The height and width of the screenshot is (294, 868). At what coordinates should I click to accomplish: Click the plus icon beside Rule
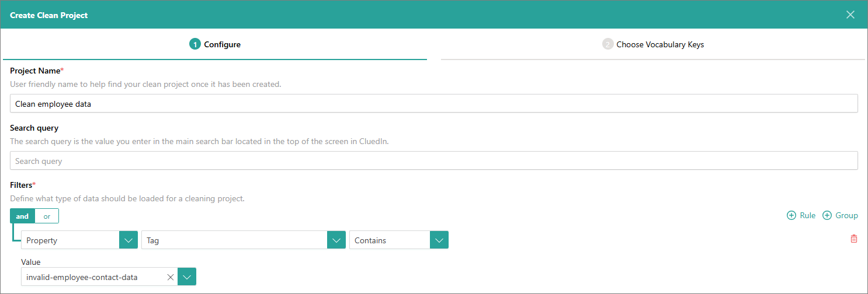(791, 215)
